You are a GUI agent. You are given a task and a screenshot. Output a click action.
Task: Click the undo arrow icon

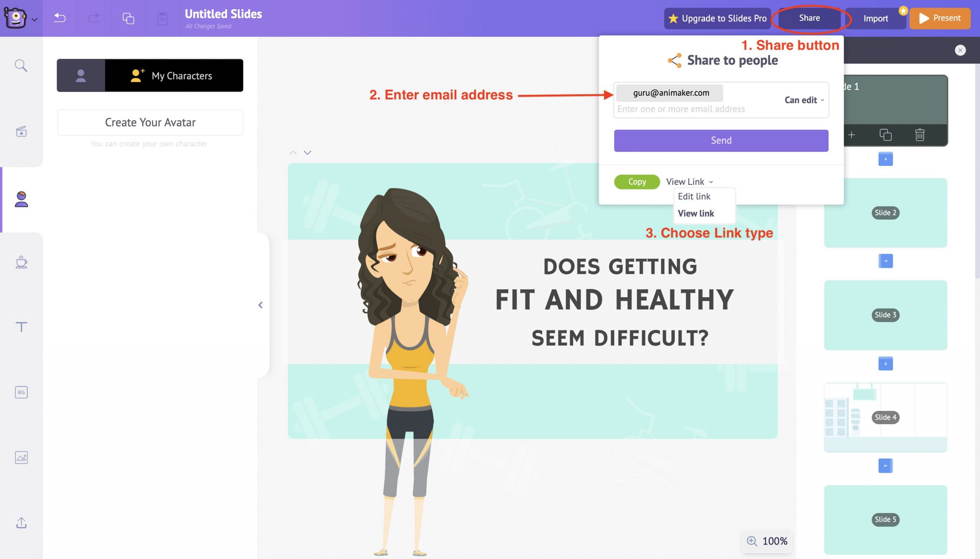click(59, 18)
